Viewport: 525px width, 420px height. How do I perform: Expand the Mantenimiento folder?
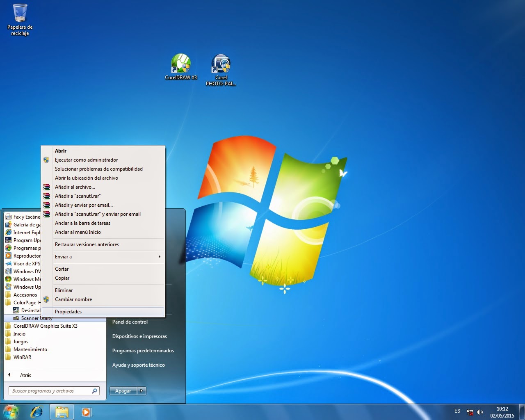coord(26,349)
